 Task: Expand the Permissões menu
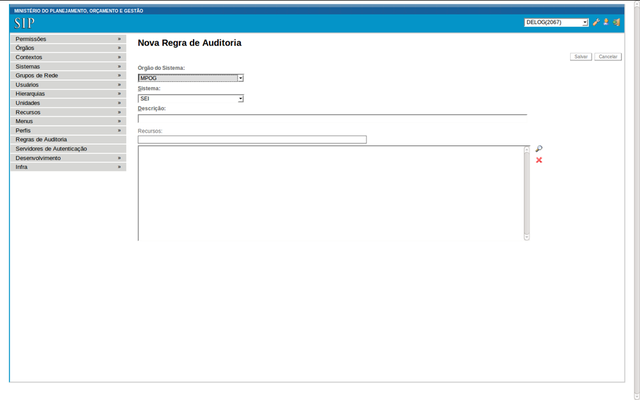coord(68,39)
